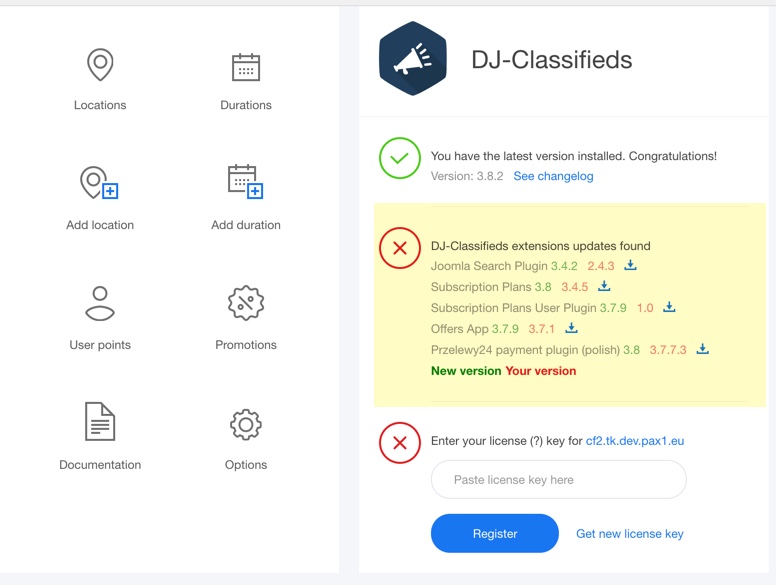Click the Promotions label
776x585 pixels.
pyautogui.click(x=246, y=344)
